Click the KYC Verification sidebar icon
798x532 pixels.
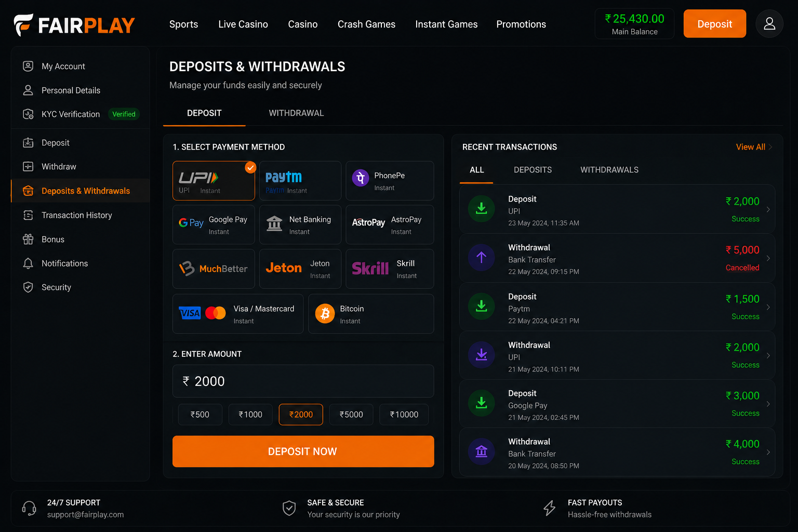tap(28, 114)
